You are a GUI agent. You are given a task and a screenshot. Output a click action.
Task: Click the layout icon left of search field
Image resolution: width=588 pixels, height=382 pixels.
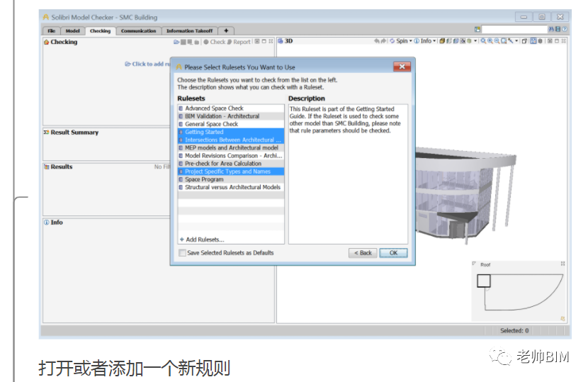coord(477,29)
